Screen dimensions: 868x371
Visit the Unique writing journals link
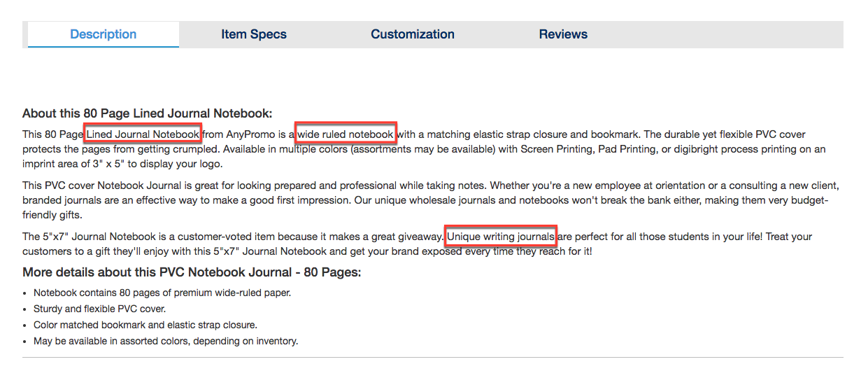[x=501, y=237]
